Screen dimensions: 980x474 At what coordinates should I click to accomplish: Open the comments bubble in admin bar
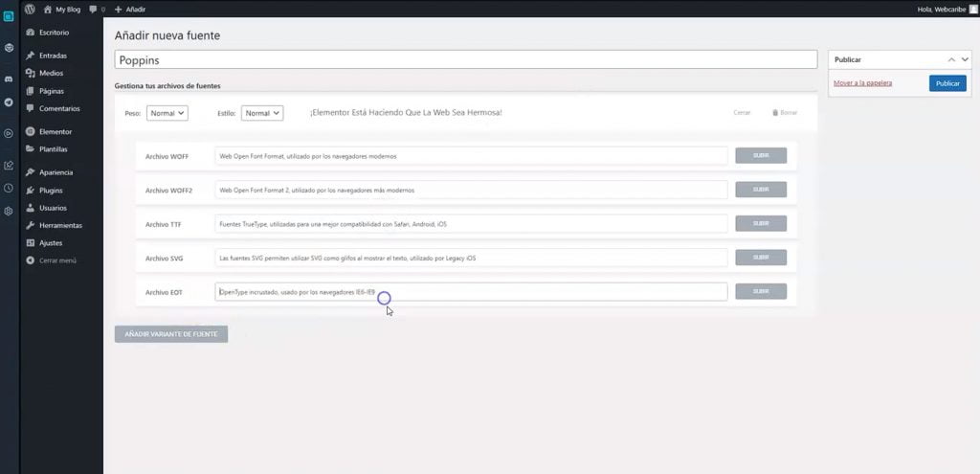tap(97, 10)
